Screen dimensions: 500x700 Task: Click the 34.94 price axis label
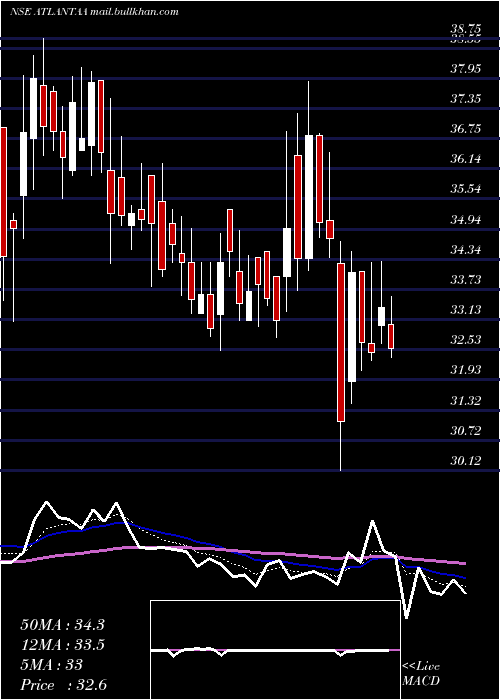(x=466, y=220)
